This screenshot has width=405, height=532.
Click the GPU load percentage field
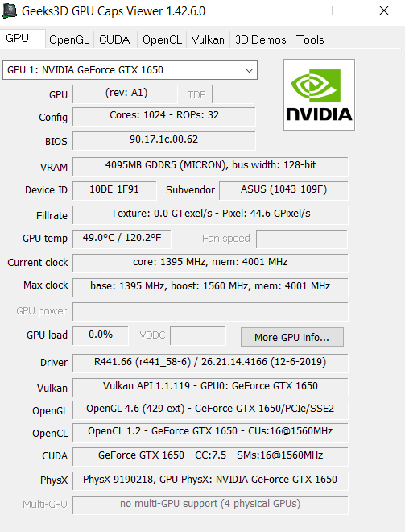101,335
